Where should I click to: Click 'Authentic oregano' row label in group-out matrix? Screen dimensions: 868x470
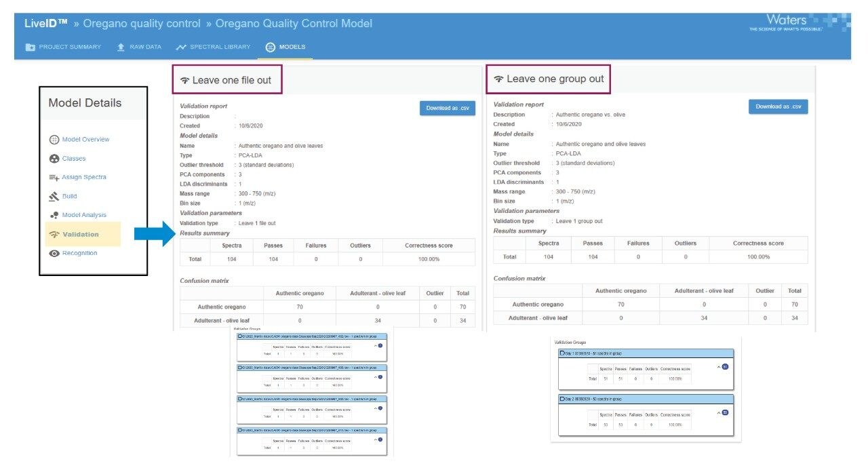point(538,305)
